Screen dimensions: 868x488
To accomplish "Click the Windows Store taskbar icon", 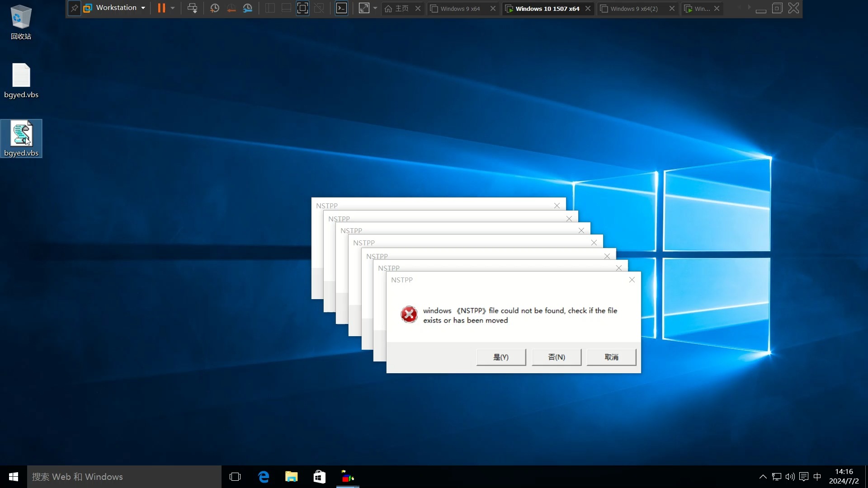I will pos(319,477).
